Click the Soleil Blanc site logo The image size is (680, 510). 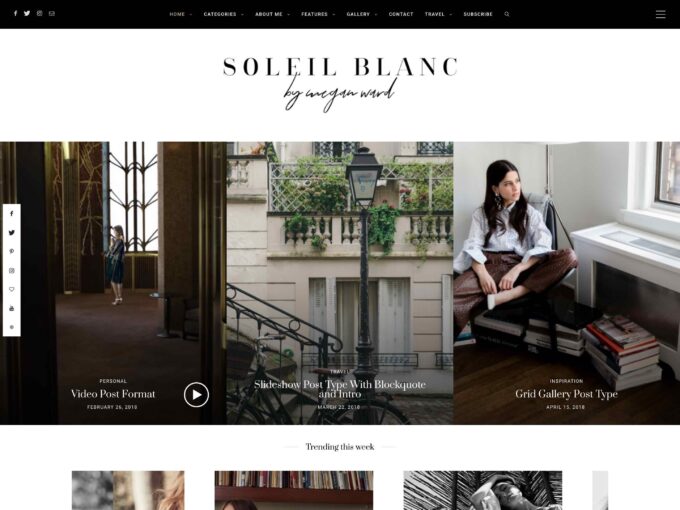[x=340, y=84]
